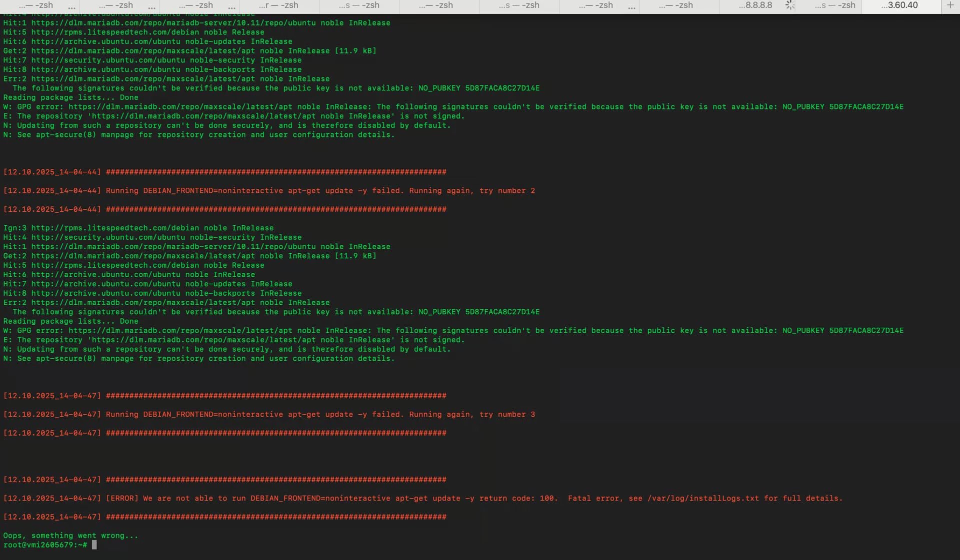This screenshot has height=560, width=960.
Task: Open the fifth tab labeled '...s — -zsh'
Action: tap(359, 5)
